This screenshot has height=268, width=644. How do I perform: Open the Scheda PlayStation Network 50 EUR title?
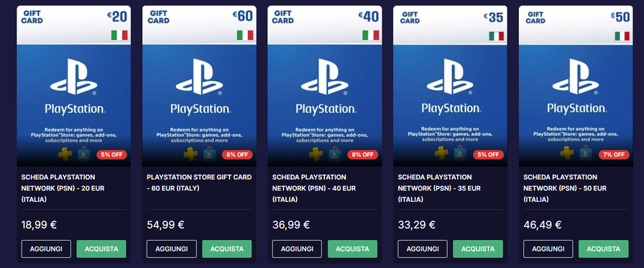point(565,188)
